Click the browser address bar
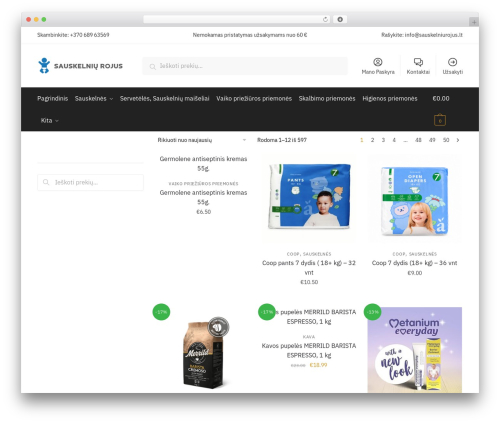500x423 pixels. [x=237, y=20]
